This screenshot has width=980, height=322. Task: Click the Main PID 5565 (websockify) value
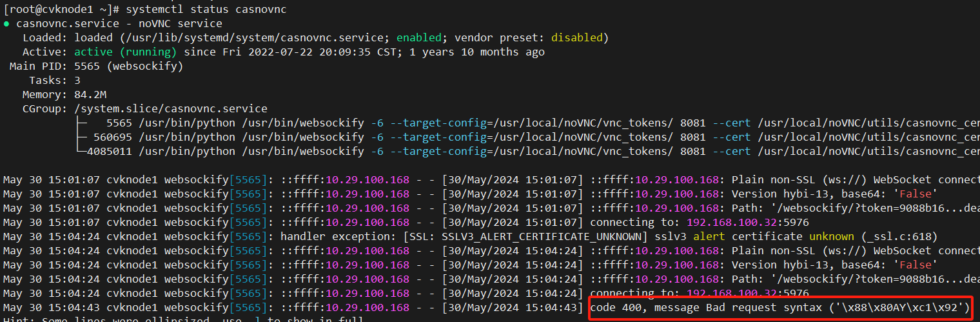coord(129,66)
